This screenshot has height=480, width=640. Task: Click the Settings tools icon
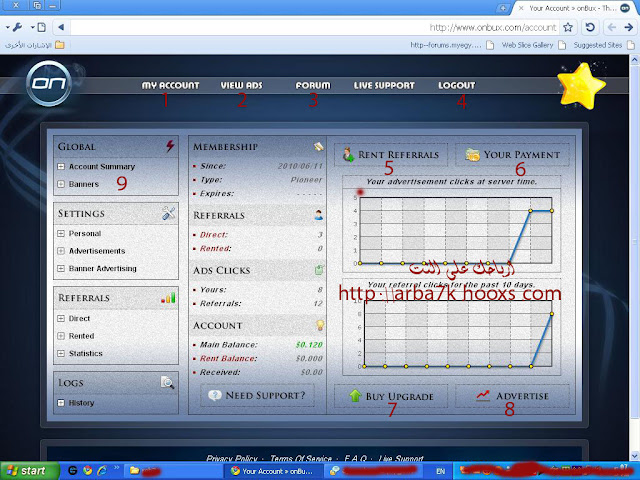point(169,213)
